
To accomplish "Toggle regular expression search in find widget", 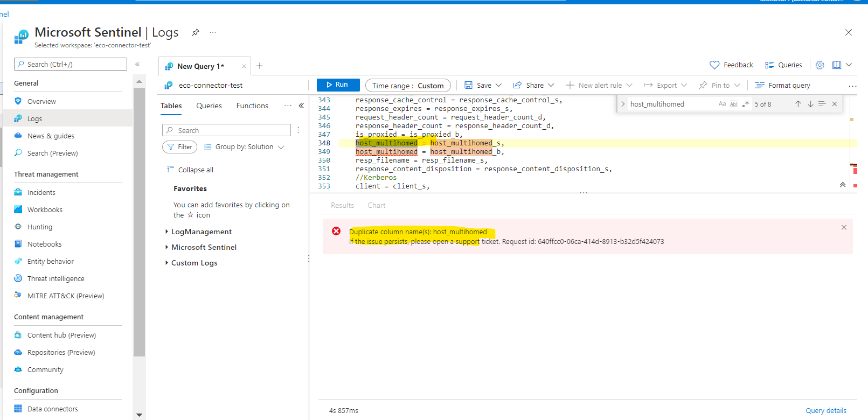I will coord(746,104).
